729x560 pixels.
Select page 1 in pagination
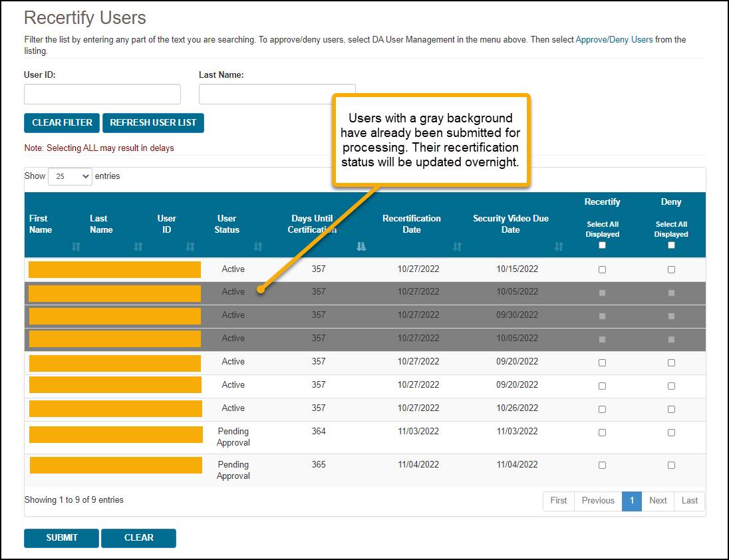[x=631, y=501]
